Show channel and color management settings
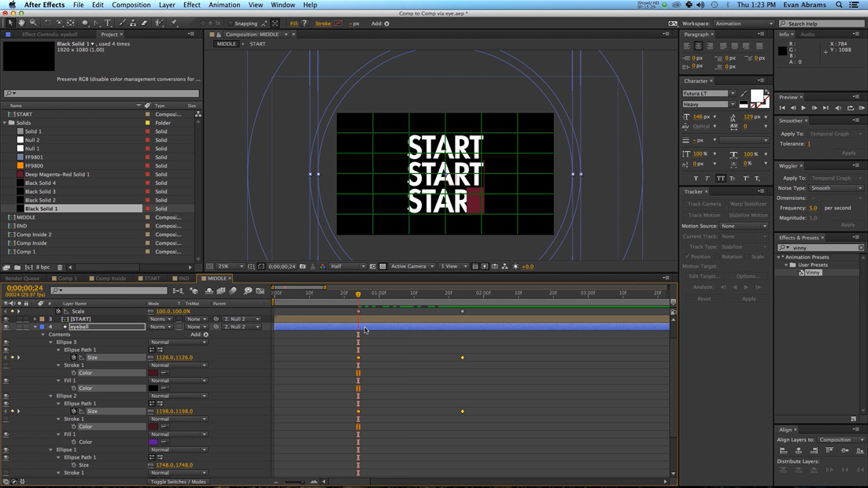 323,267
